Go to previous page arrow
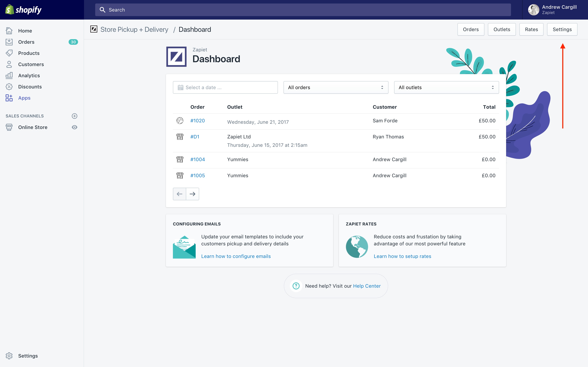The width and height of the screenshot is (588, 367). pos(179,194)
